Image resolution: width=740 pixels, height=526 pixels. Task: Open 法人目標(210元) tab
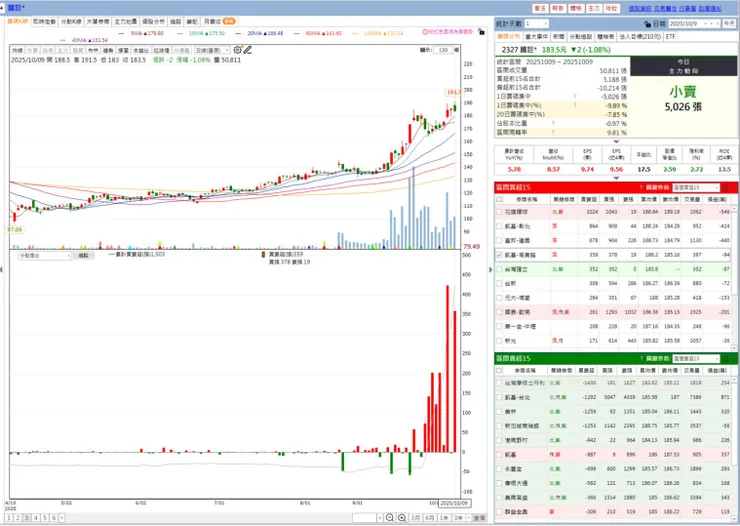tap(640, 36)
